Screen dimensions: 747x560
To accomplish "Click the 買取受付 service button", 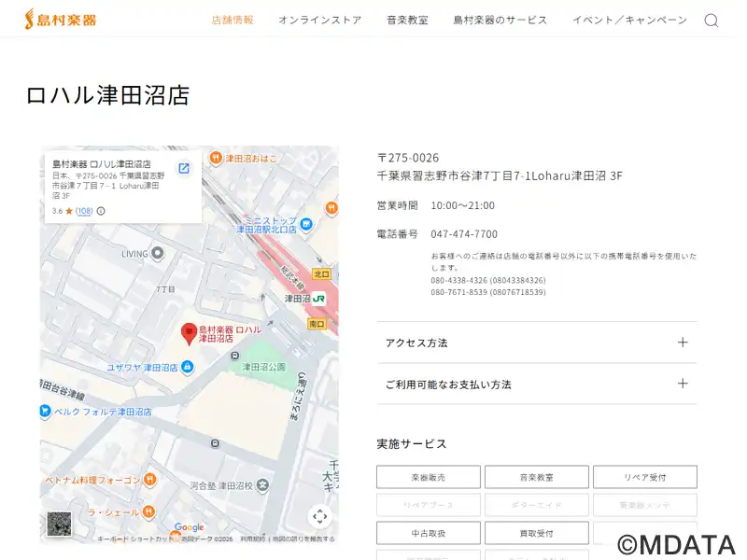I will [x=536, y=533].
